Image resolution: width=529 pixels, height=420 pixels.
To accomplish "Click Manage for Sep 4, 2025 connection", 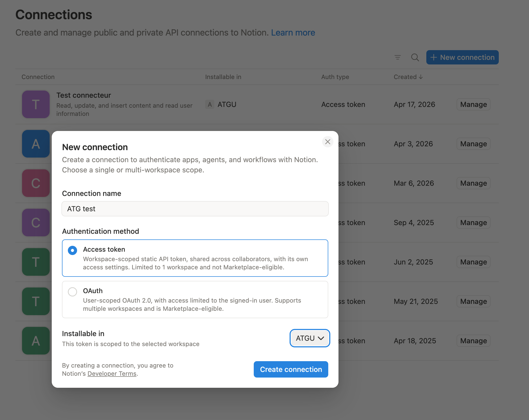I will (x=473, y=223).
